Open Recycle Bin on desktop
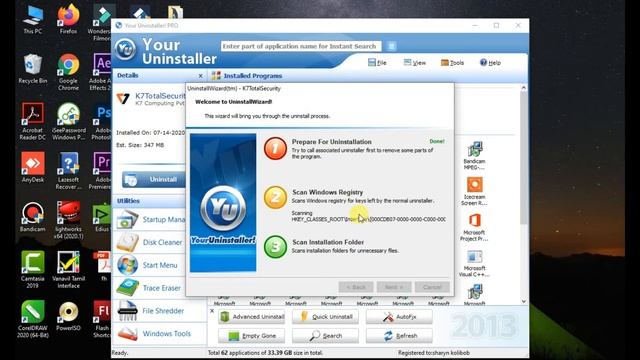Image resolution: width=640 pixels, height=360 pixels. (33, 69)
